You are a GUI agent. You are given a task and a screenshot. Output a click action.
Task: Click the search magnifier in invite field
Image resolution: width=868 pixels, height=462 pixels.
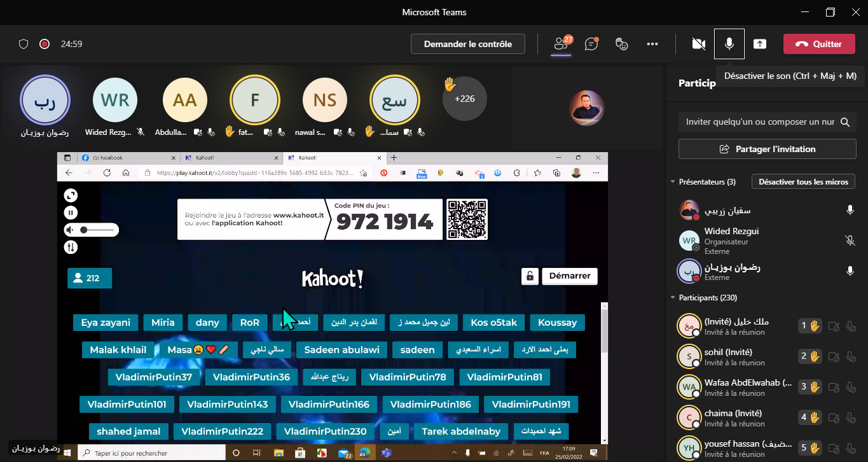point(844,122)
